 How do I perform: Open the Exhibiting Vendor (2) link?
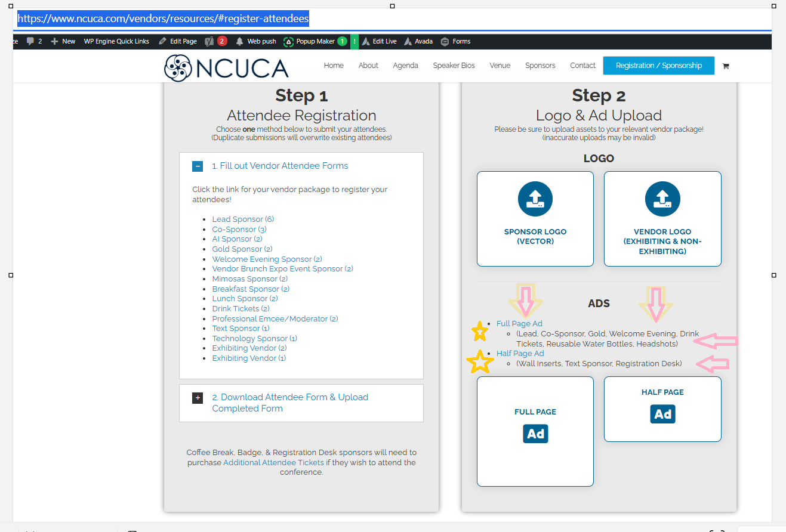point(249,348)
